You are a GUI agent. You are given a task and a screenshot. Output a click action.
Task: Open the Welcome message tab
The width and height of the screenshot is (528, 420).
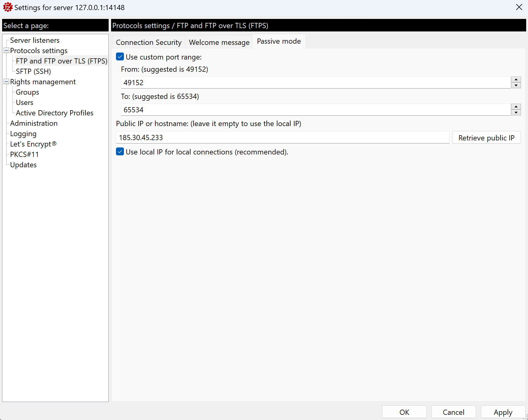[219, 42]
